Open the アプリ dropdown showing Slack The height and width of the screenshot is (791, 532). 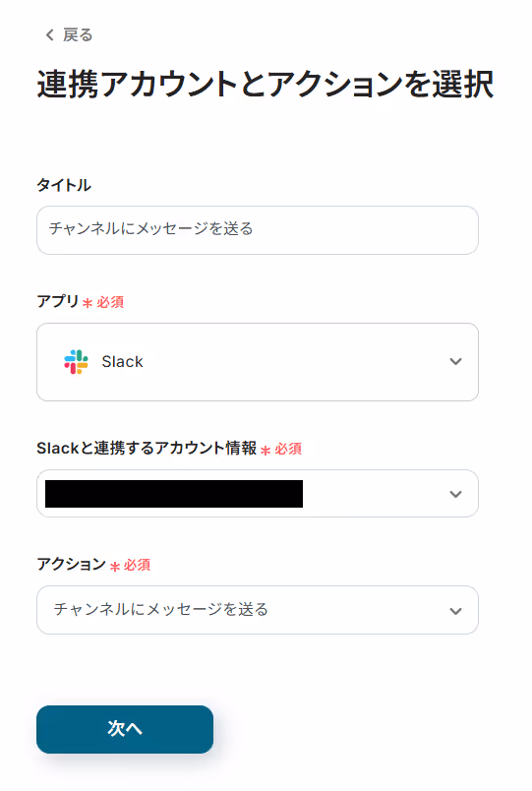(258, 362)
